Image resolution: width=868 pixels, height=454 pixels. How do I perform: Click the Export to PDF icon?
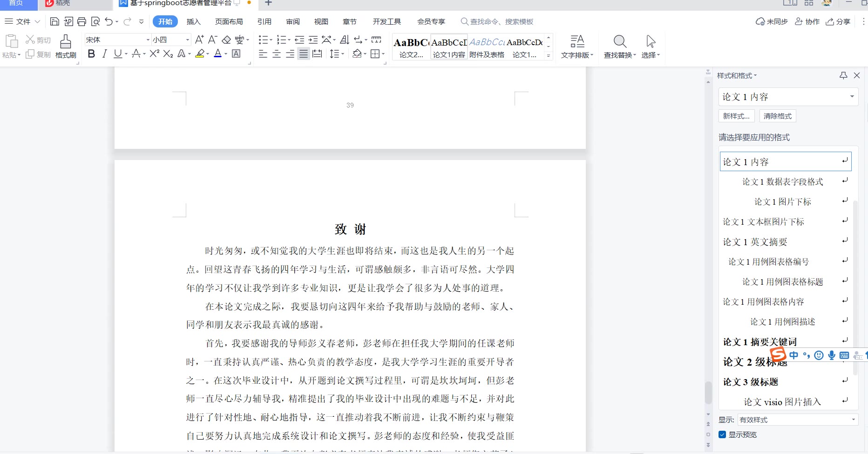(x=68, y=21)
